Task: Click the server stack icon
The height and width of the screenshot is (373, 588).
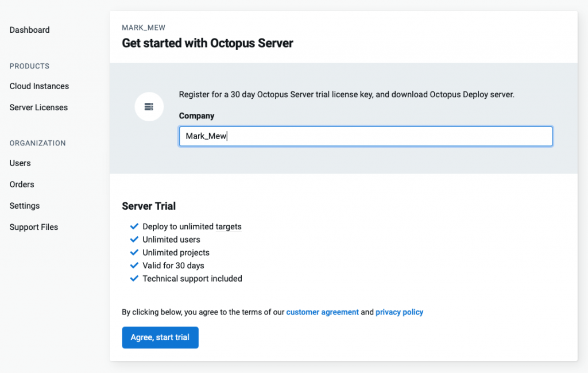Action: tap(149, 106)
